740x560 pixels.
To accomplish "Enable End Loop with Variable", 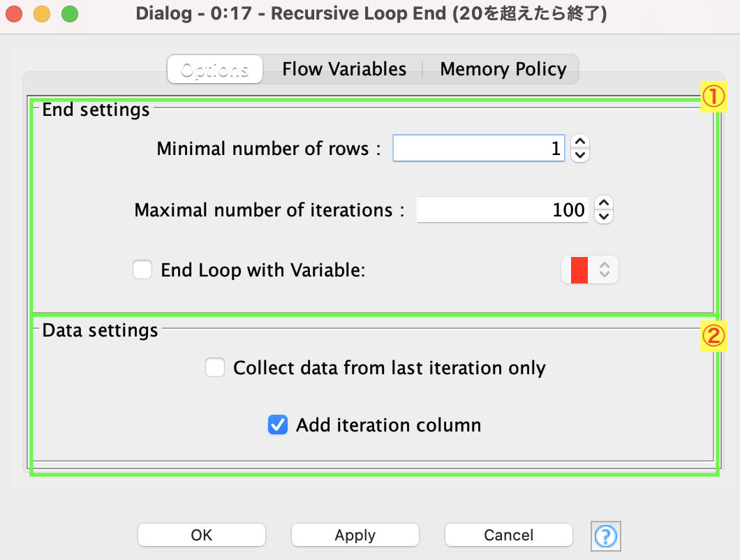I will (x=142, y=270).
